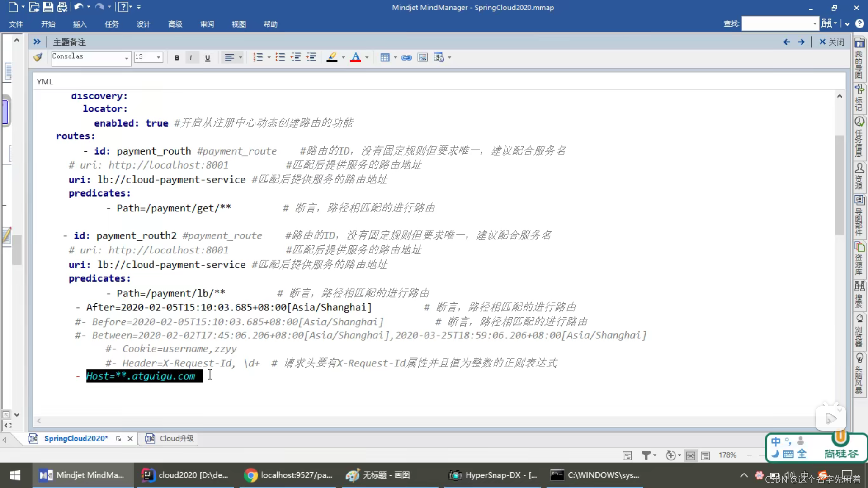Screen dimensions: 868x488
Task: Open the font size 13 dropdown
Action: [158, 57]
